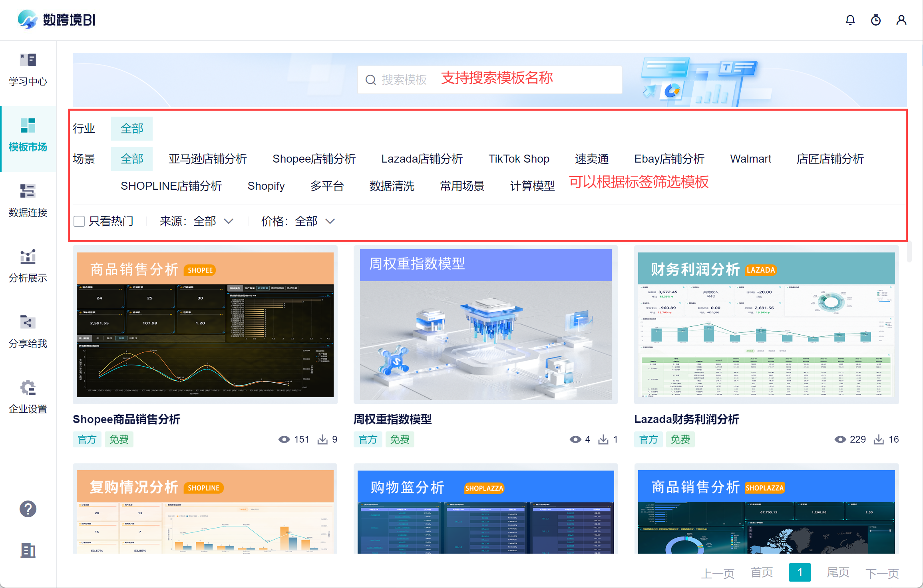This screenshot has width=923, height=588.
Task: Go to 下一页 in pagination
Action: (x=882, y=573)
